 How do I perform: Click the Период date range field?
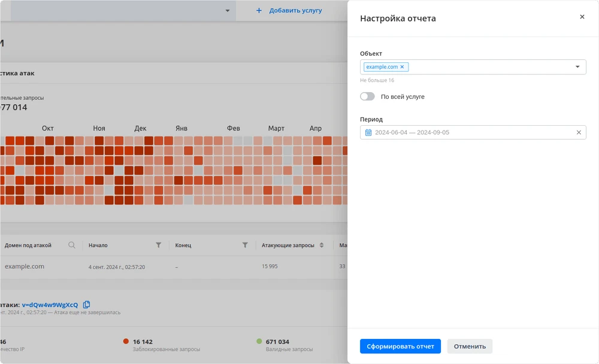[467, 132]
